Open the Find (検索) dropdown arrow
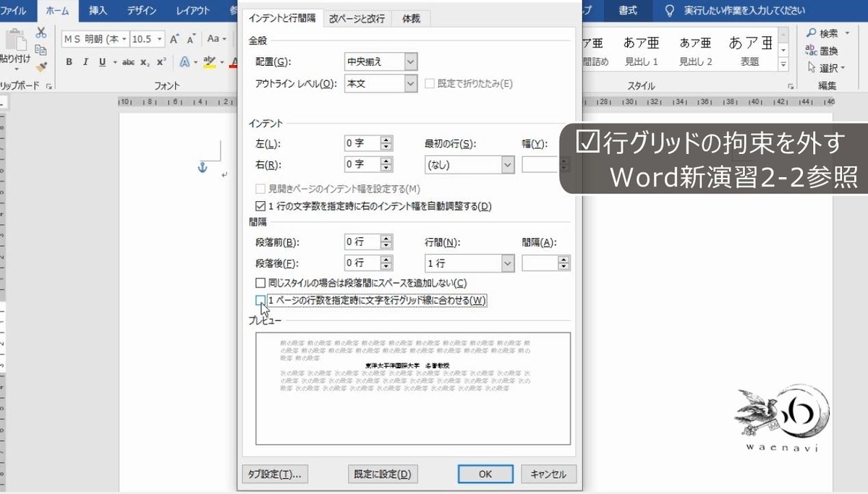 coord(846,33)
